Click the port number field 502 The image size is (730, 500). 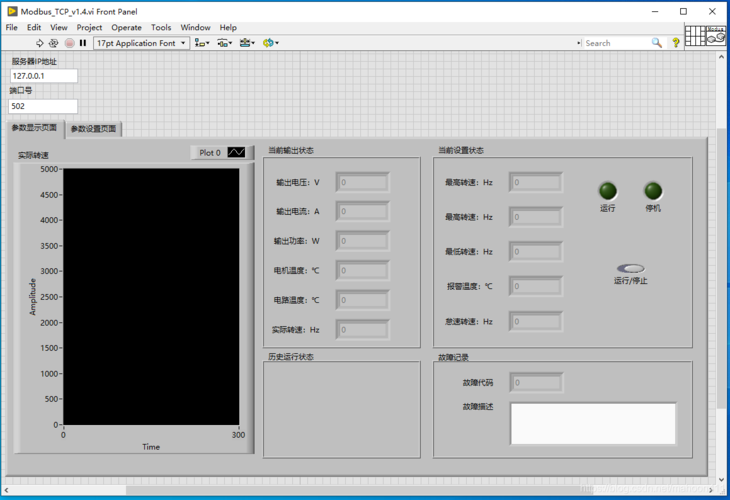[43, 106]
